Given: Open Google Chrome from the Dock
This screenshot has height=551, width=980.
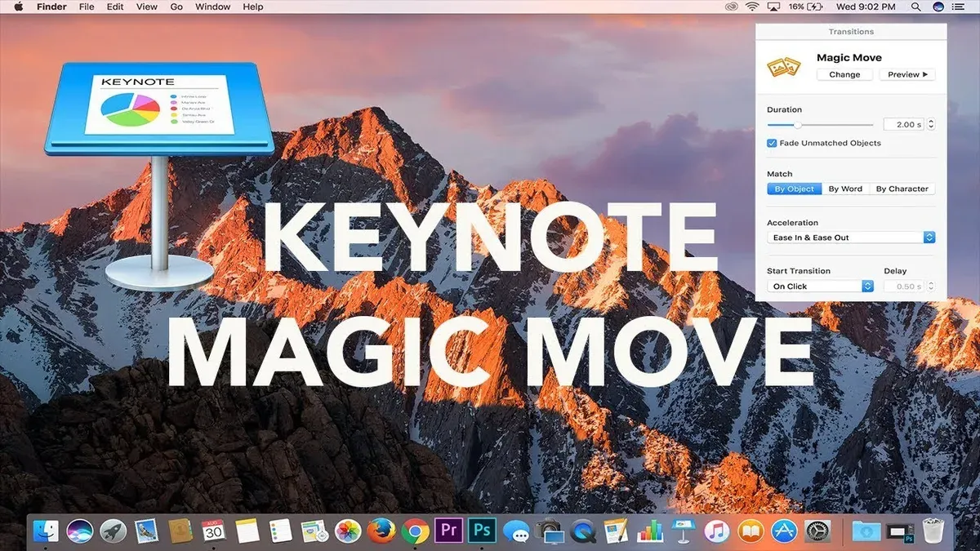Looking at the screenshot, I should coord(415,531).
